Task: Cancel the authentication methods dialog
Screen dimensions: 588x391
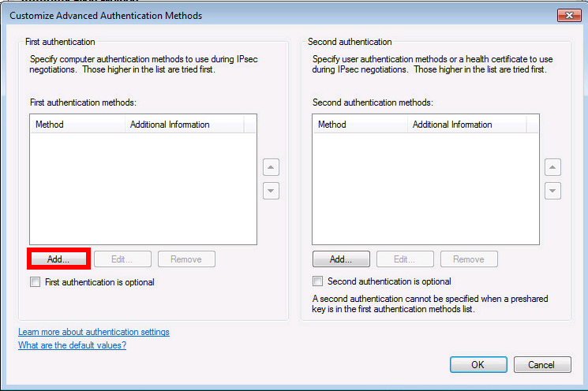Action: tap(542, 365)
